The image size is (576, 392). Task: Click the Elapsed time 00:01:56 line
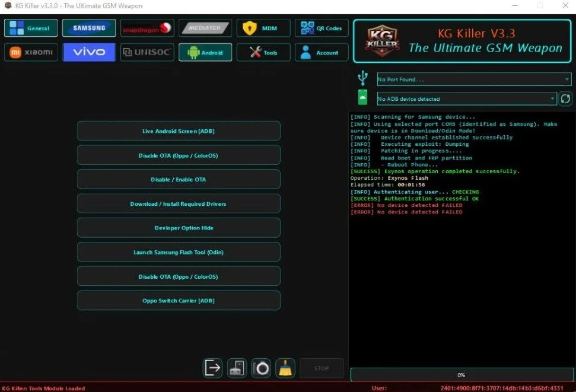387,185
